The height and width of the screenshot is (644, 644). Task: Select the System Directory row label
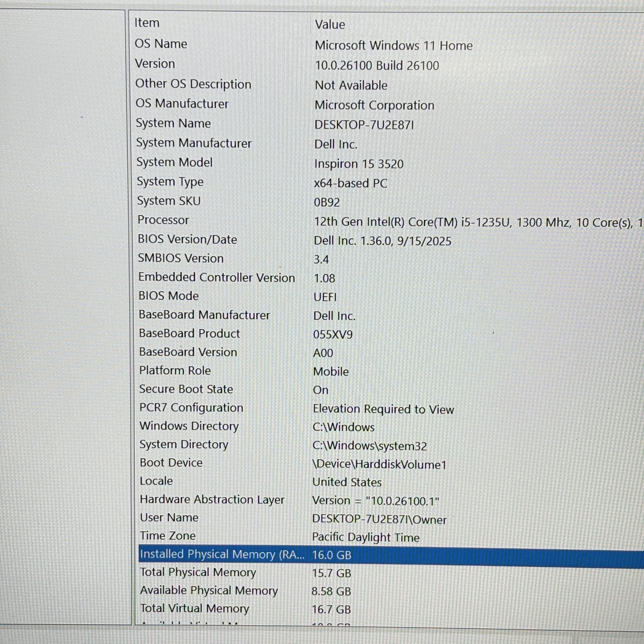pos(184,444)
